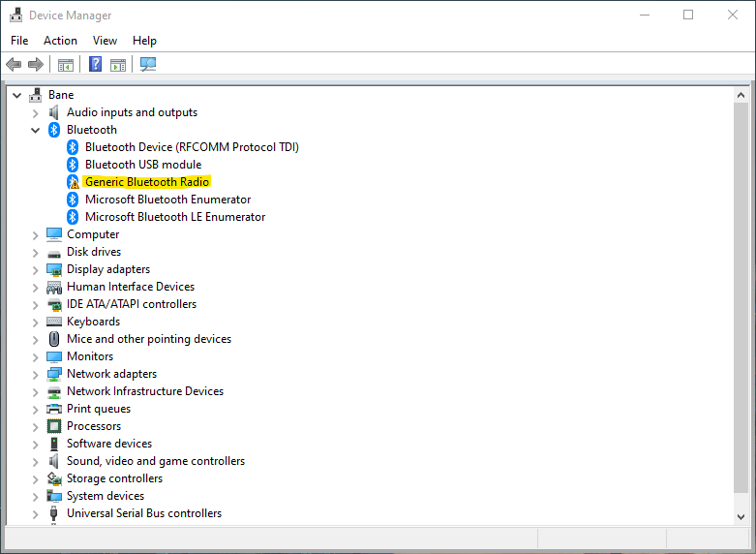
Task: Select Microsoft Bluetooth Enumerator label
Action: [167, 200]
